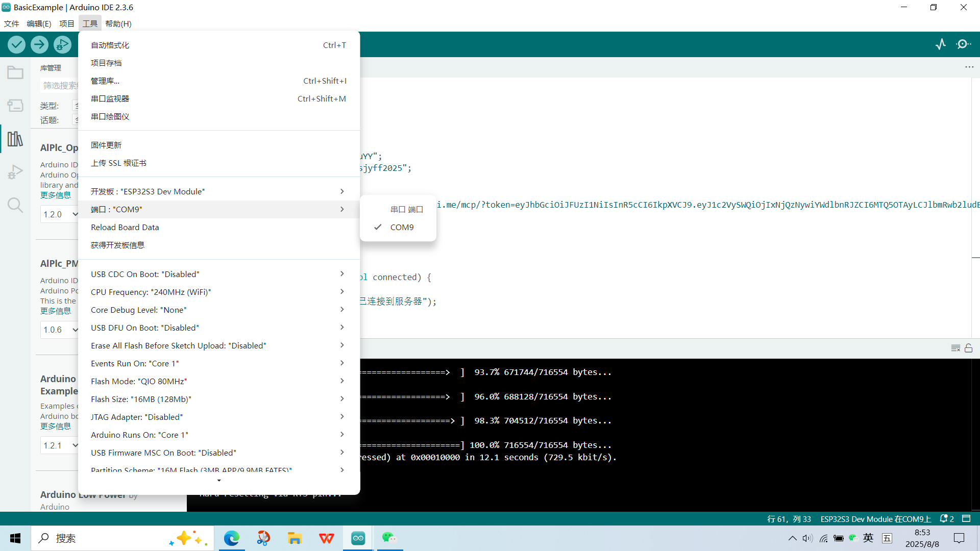Screen dimensions: 980x551
Task: Launch Microsoft Edge from taskbar
Action: (x=232, y=538)
